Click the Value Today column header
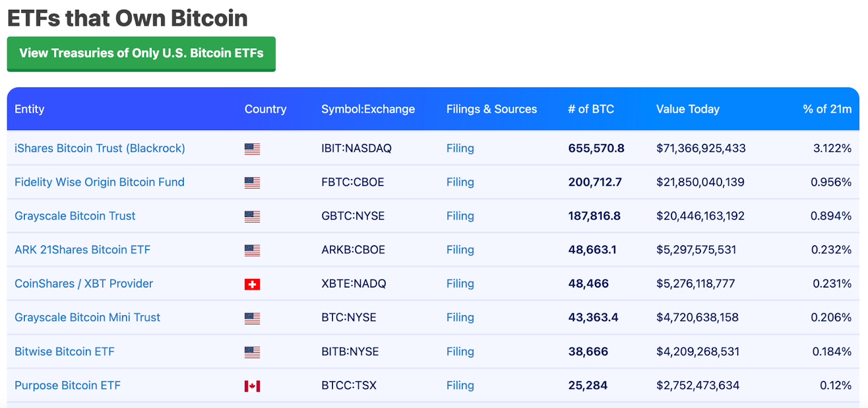 (688, 109)
